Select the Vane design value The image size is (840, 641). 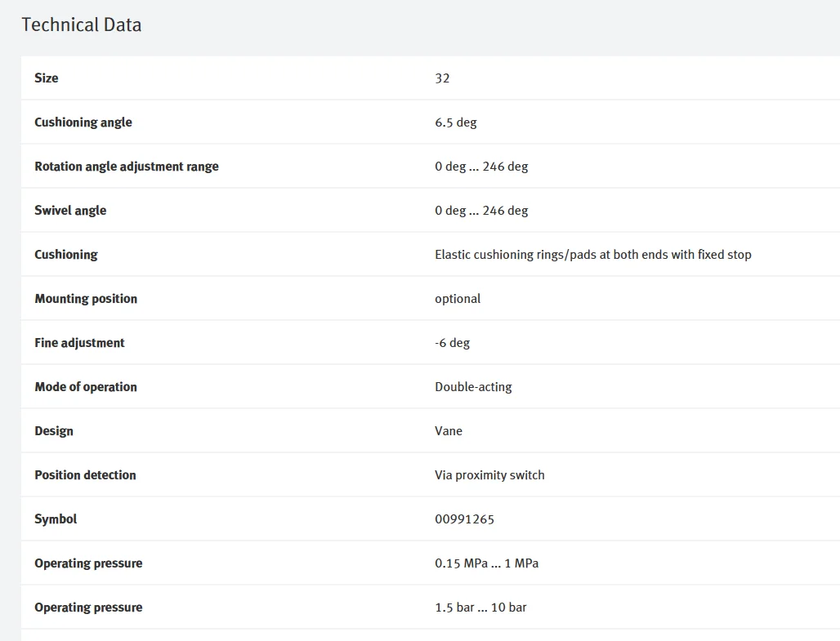448,431
